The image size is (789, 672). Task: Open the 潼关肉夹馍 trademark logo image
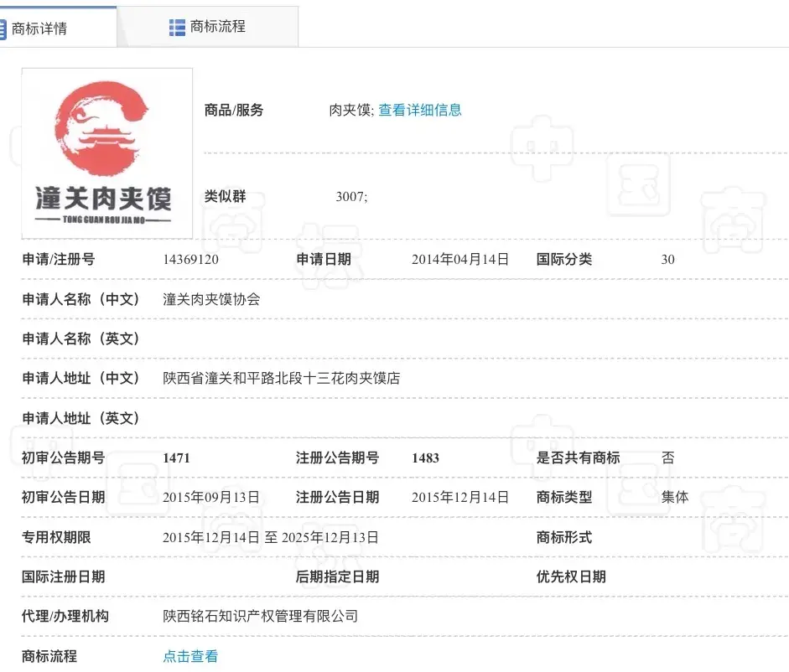pyautogui.click(x=106, y=153)
